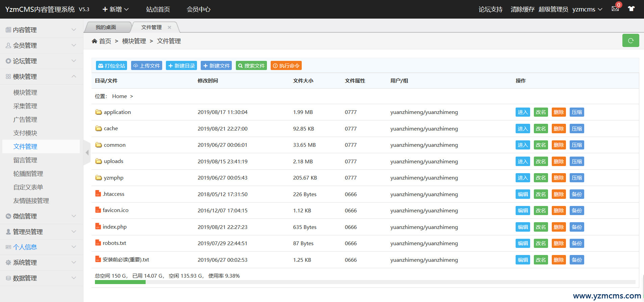Viewport: 644px width, 302px height.
Task: Click the robots.txt file icon
Action: 98,243
